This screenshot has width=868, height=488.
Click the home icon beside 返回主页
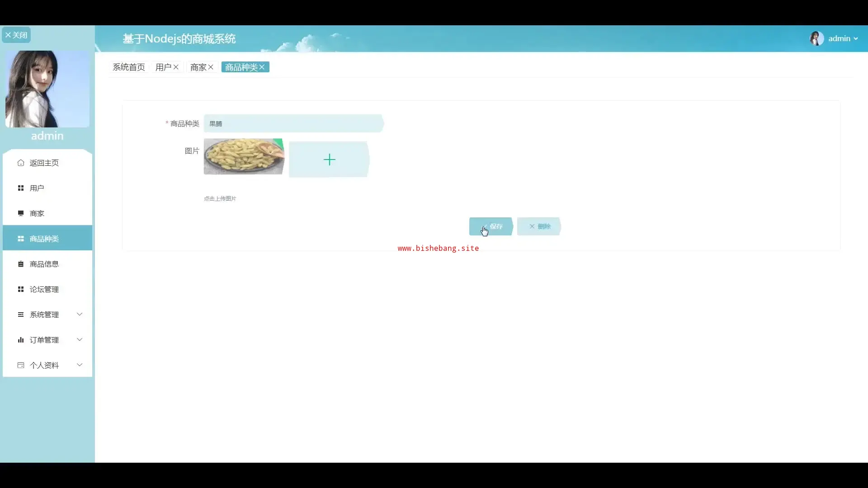(21, 163)
